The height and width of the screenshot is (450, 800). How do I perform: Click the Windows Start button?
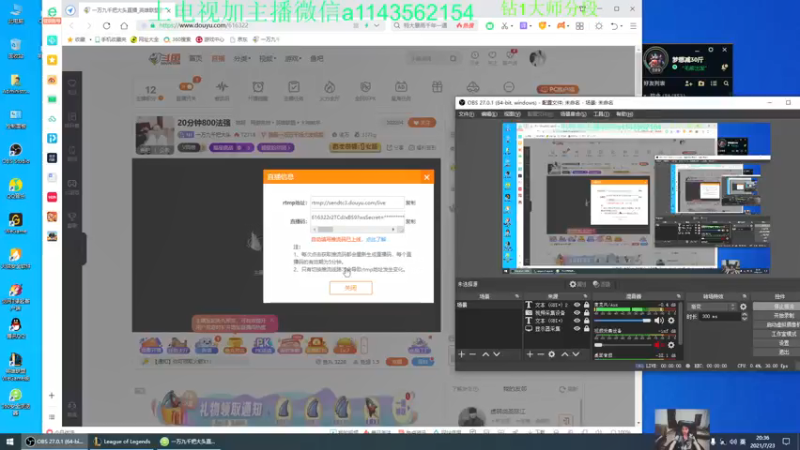pos(10,442)
